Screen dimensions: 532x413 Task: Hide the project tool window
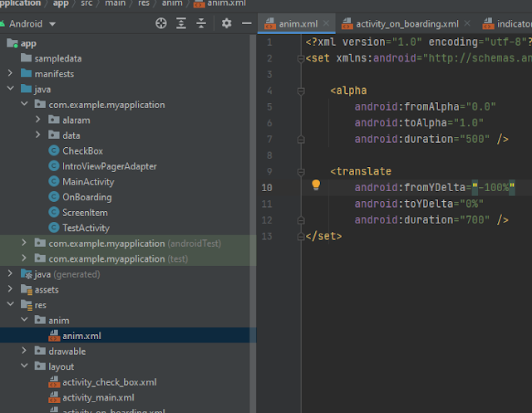246,24
